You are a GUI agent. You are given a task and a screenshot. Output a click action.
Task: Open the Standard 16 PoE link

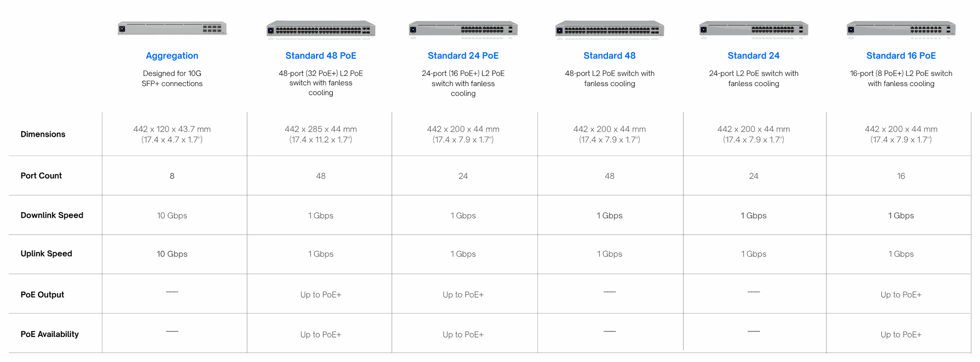pos(901,56)
